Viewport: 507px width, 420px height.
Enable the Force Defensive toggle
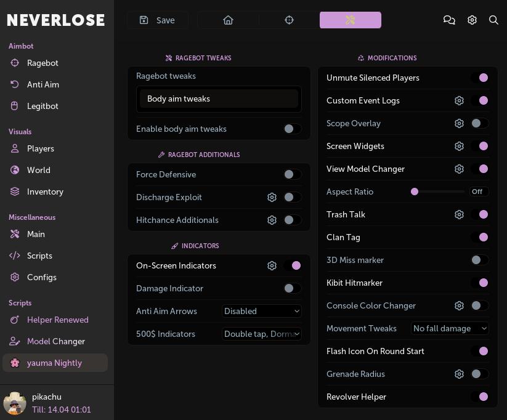tap(292, 174)
